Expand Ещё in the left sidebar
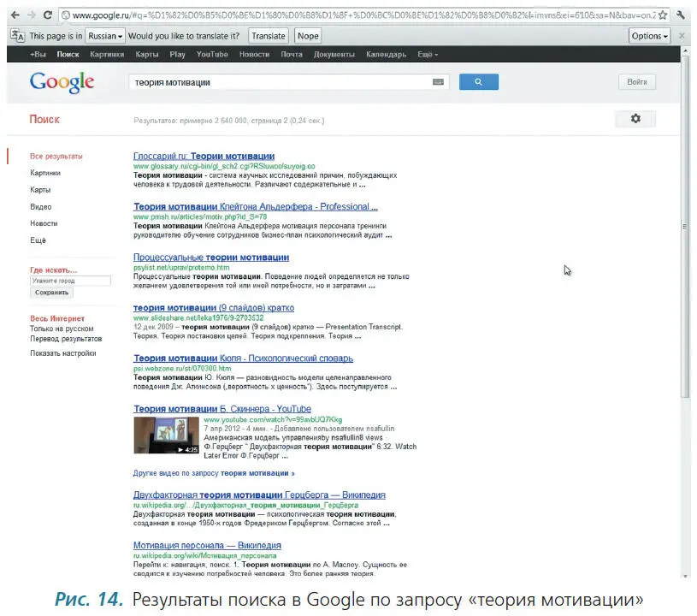The image size is (697, 616). [x=38, y=240]
